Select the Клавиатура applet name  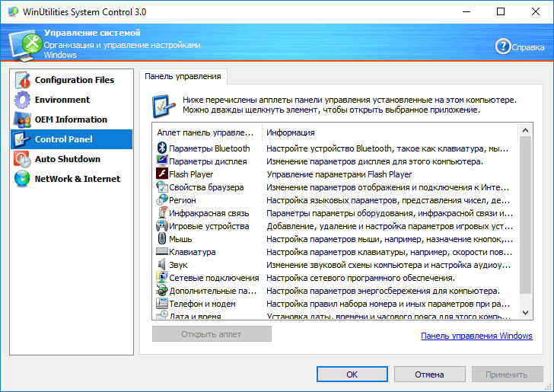(x=193, y=252)
